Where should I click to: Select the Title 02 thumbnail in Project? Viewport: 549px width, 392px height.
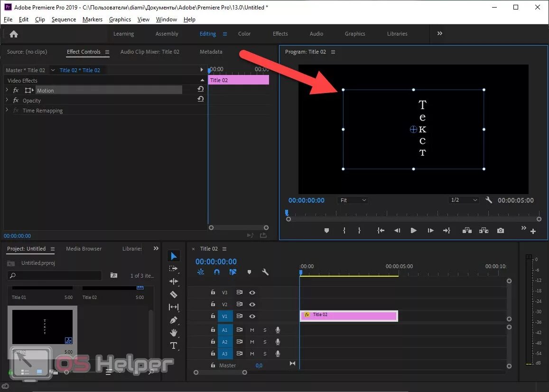coord(42,327)
